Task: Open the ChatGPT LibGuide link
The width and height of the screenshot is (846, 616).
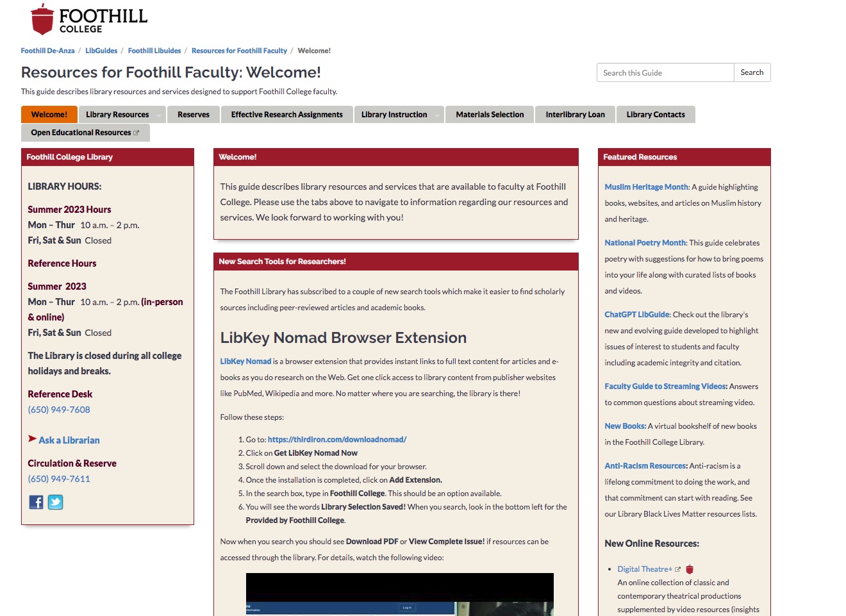Action: 637,315
